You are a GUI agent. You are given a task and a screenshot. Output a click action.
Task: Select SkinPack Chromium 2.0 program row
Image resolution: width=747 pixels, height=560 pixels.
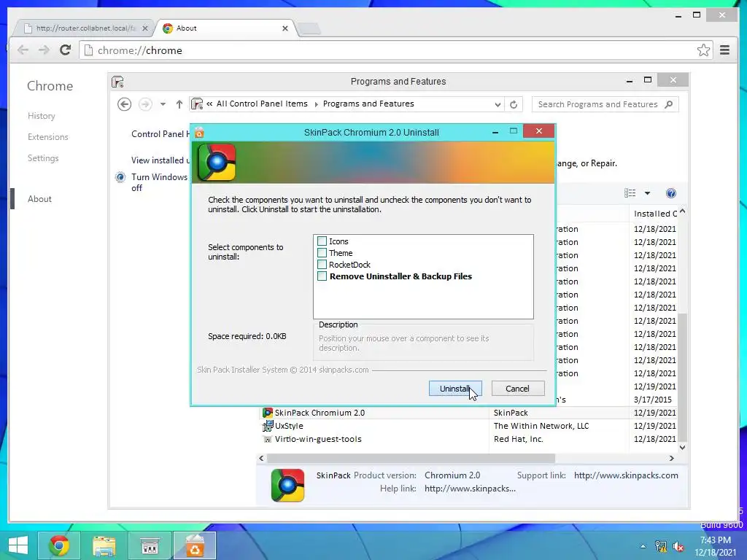point(469,413)
